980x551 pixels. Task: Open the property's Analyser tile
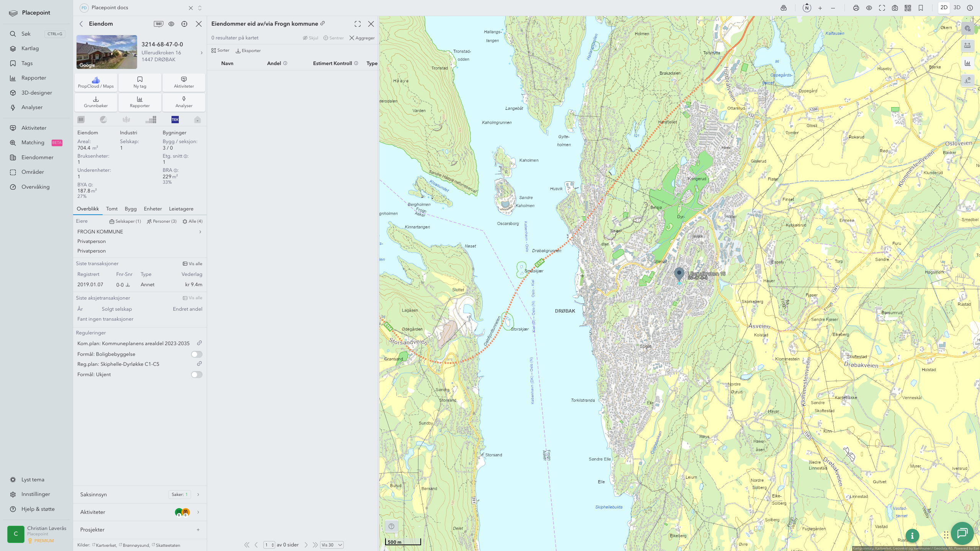[184, 102]
